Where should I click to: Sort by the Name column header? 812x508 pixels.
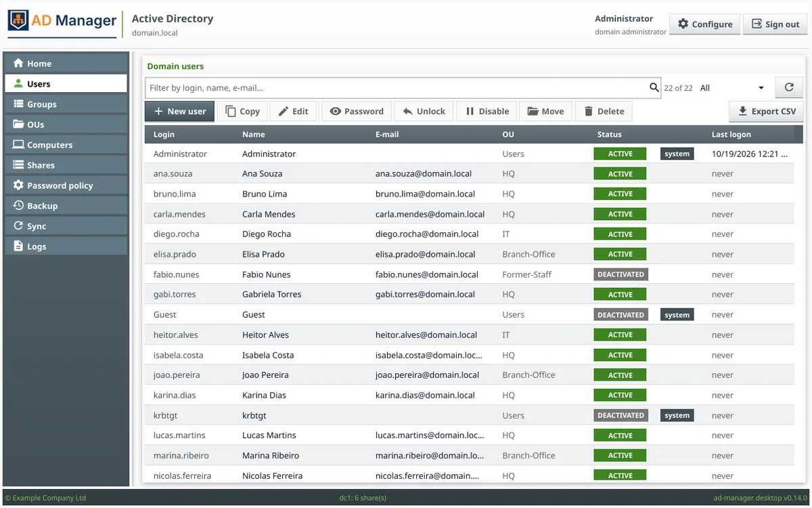[x=254, y=134]
